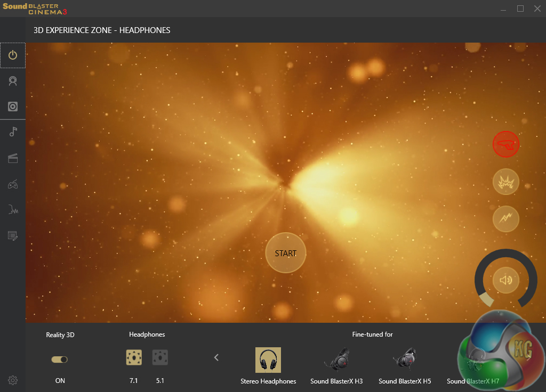Select the movie clapperboard mode icon
Viewport: 546px width, 392px height.
pos(13,158)
